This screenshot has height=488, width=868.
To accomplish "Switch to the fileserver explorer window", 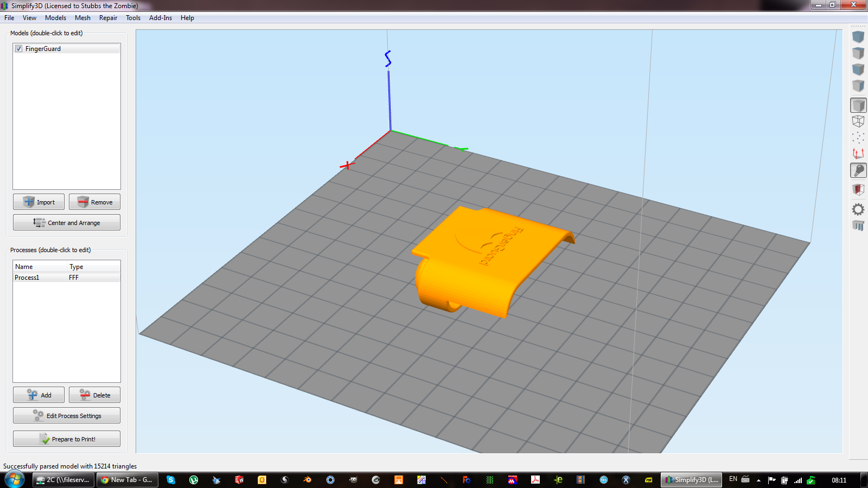I will pos(63,480).
